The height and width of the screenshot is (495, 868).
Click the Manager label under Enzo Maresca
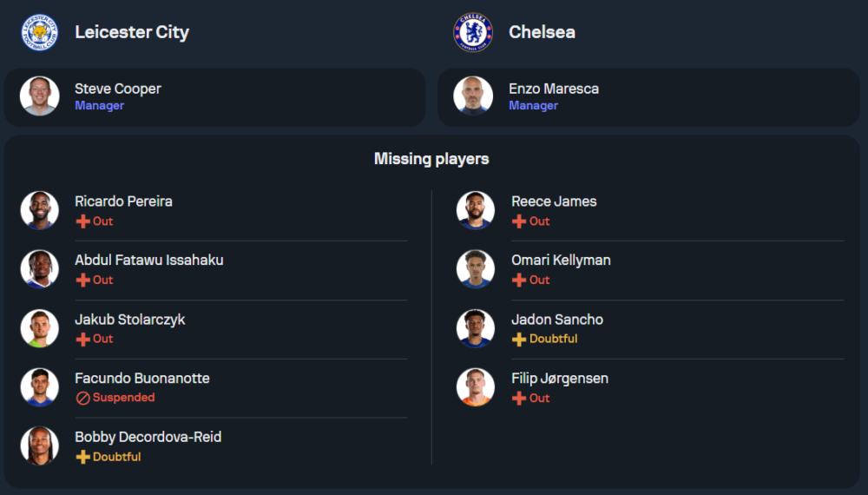(533, 106)
